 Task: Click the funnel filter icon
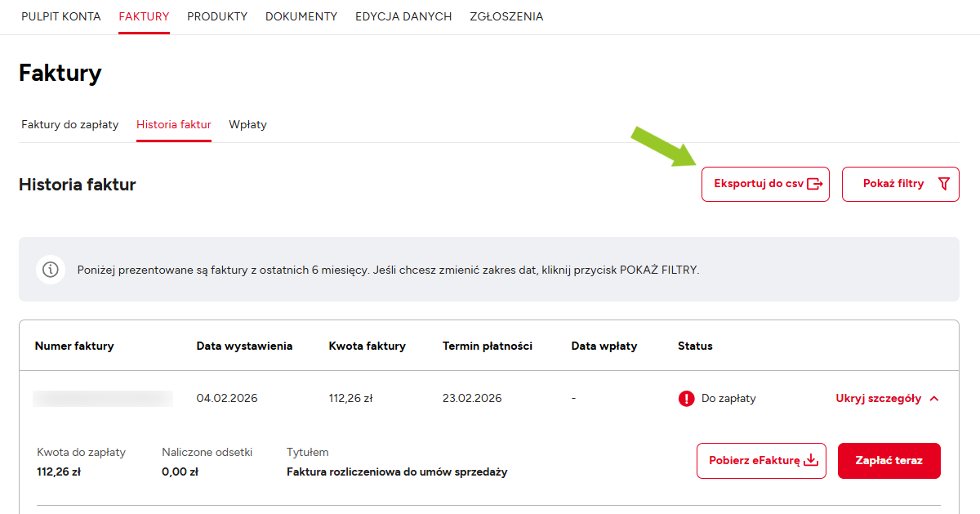click(944, 184)
